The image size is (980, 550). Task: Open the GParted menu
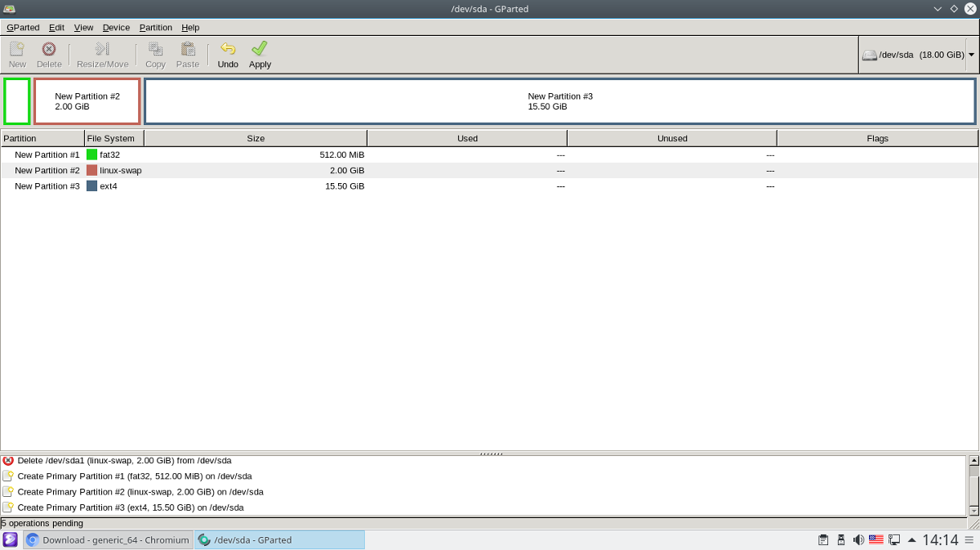(x=23, y=27)
